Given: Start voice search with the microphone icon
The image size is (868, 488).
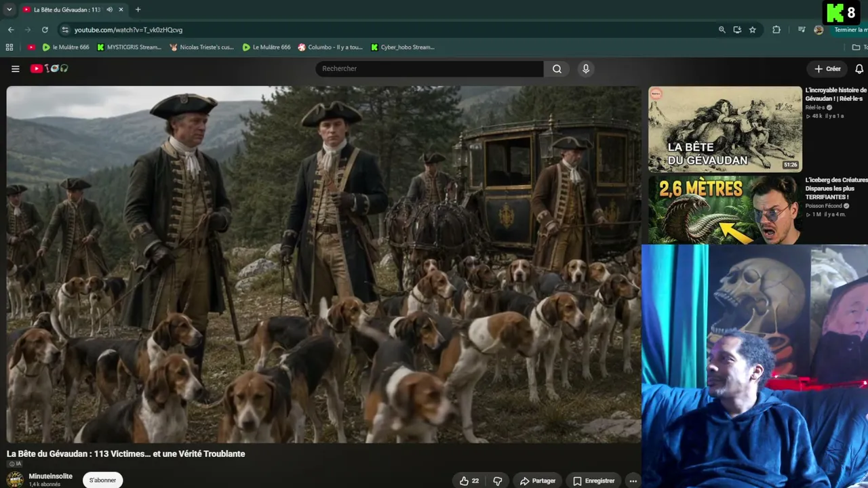Looking at the screenshot, I should point(586,68).
